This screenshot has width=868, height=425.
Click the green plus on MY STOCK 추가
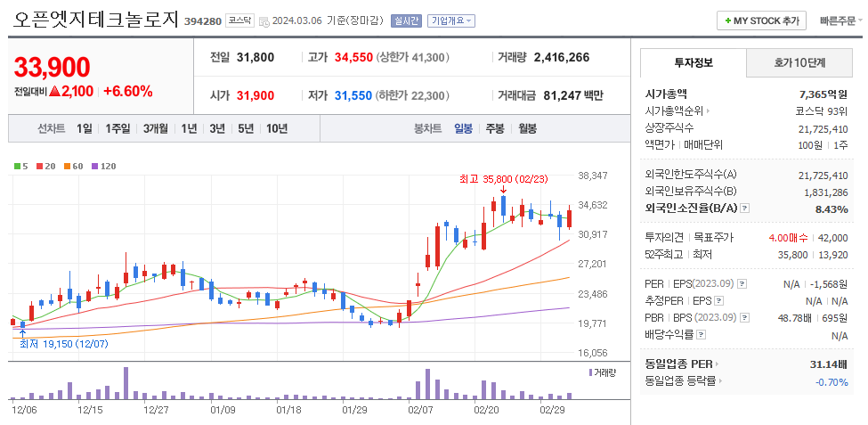click(728, 21)
